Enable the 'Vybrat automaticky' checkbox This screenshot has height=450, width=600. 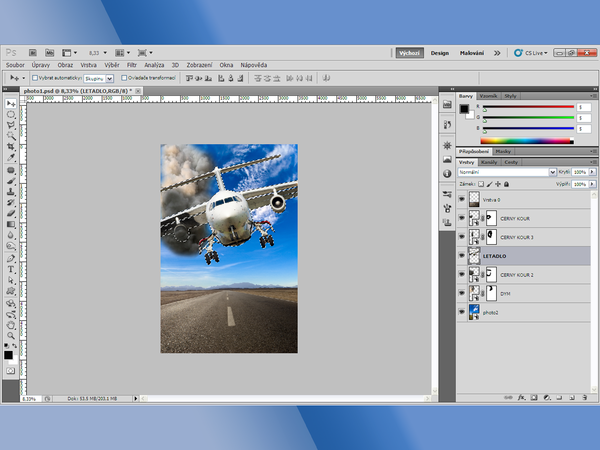pyautogui.click(x=35, y=77)
